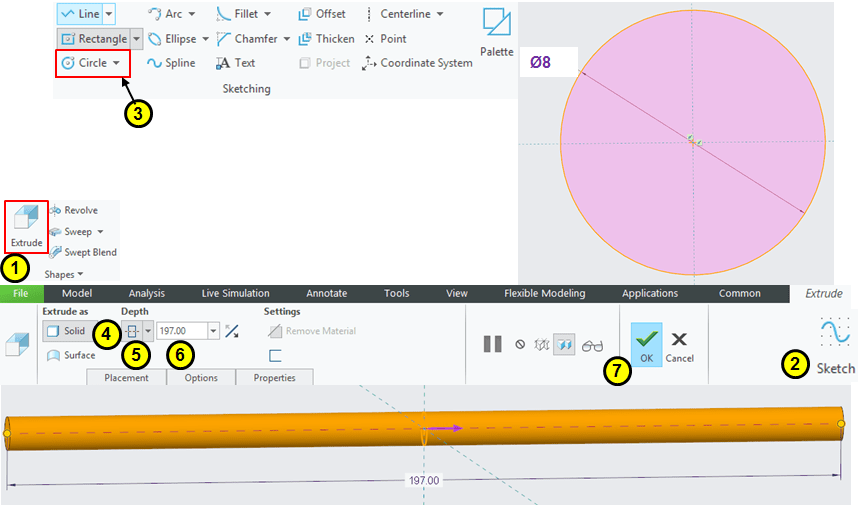The width and height of the screenshot is (858, 505).
Task: Switch to the Options tab
Action: click(200, 378)
